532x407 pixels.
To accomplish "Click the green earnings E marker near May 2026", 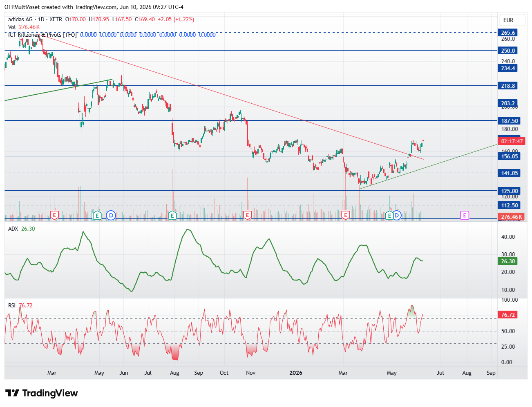I will pyautogui.click(x=389, y=215).
